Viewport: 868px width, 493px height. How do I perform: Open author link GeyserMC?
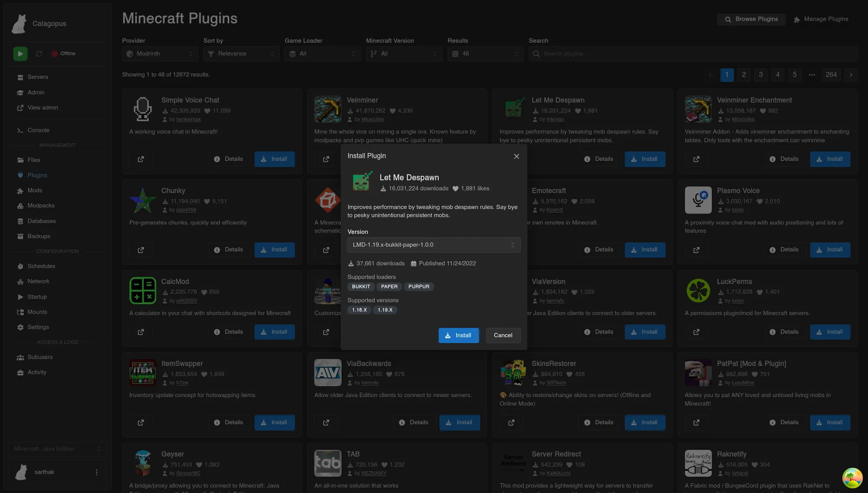tap(188, 473)
